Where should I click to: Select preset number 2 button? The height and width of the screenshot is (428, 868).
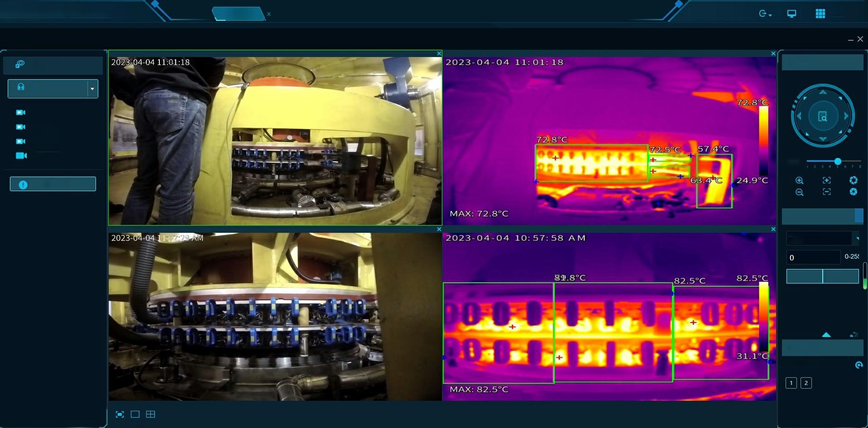pos(806,383)
